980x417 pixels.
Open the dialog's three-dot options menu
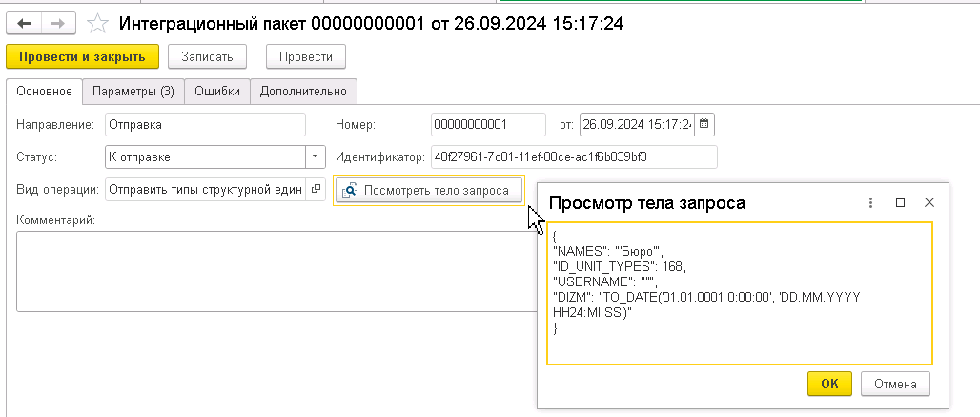(x=870, y=203)
